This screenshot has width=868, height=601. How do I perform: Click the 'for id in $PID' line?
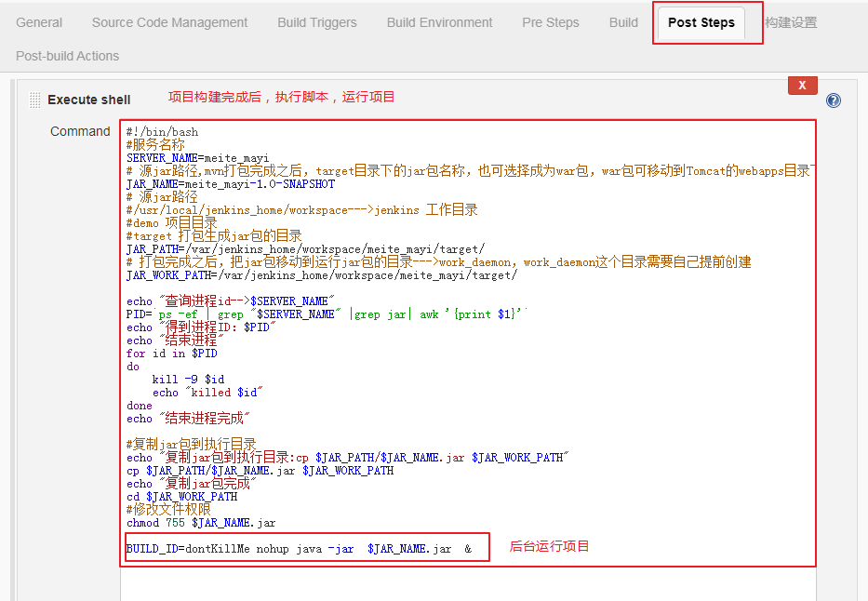(171, 354)
